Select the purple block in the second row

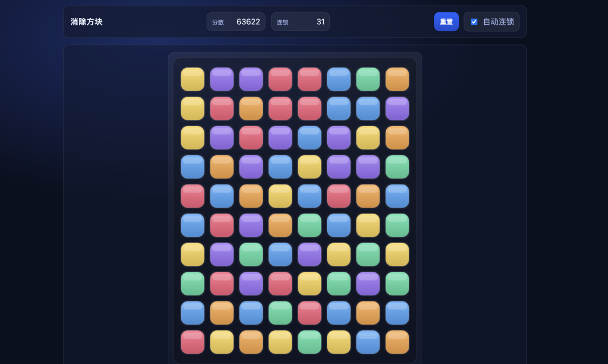coord(397,109)
